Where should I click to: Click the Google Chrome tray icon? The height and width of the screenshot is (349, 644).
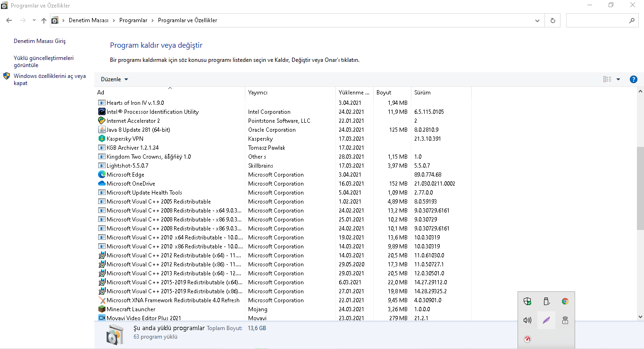click(x=565, y=301)
